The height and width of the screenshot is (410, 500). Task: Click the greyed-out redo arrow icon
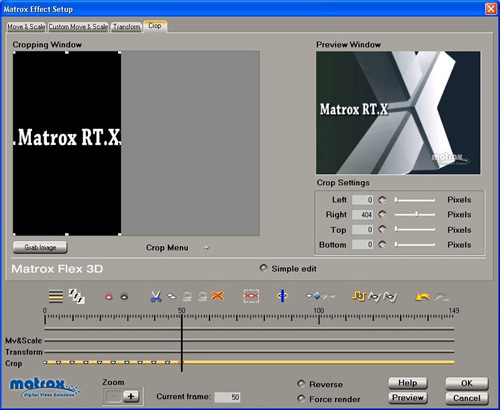[x=442, y=296]
